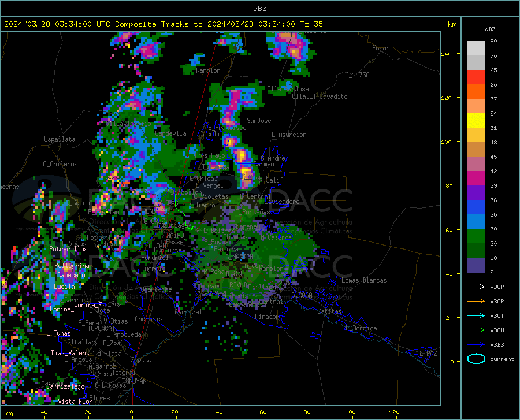Click the L_Asuncion place label

289,135
